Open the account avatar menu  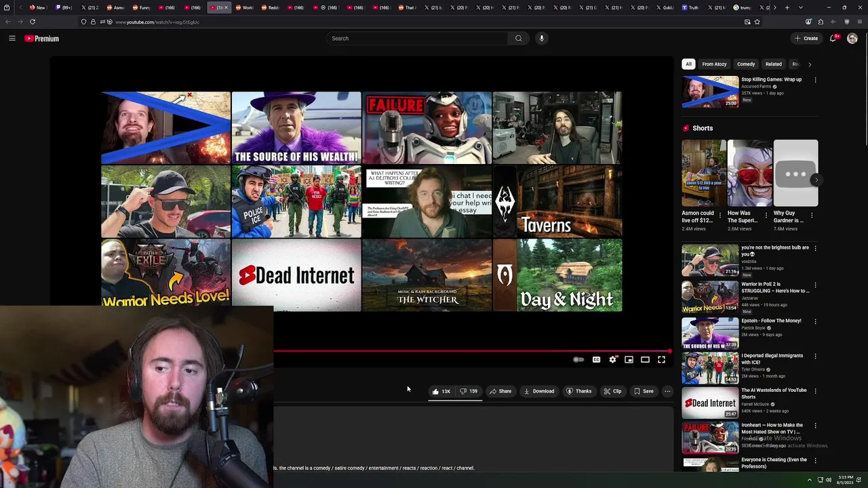click(x=852, y=39)
